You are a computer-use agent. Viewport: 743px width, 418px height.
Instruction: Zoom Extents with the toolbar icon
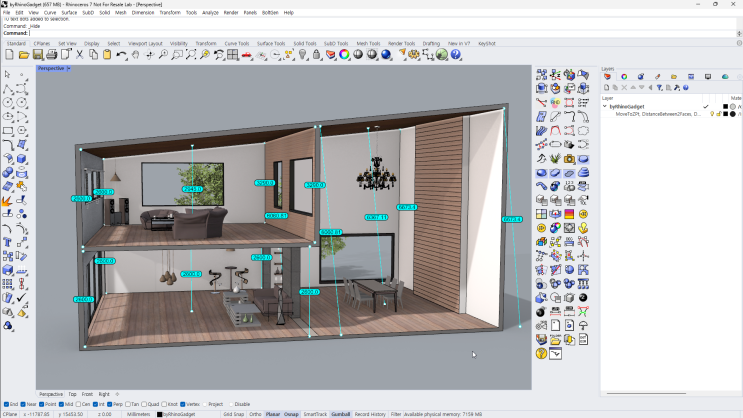(x=191, y=55)
